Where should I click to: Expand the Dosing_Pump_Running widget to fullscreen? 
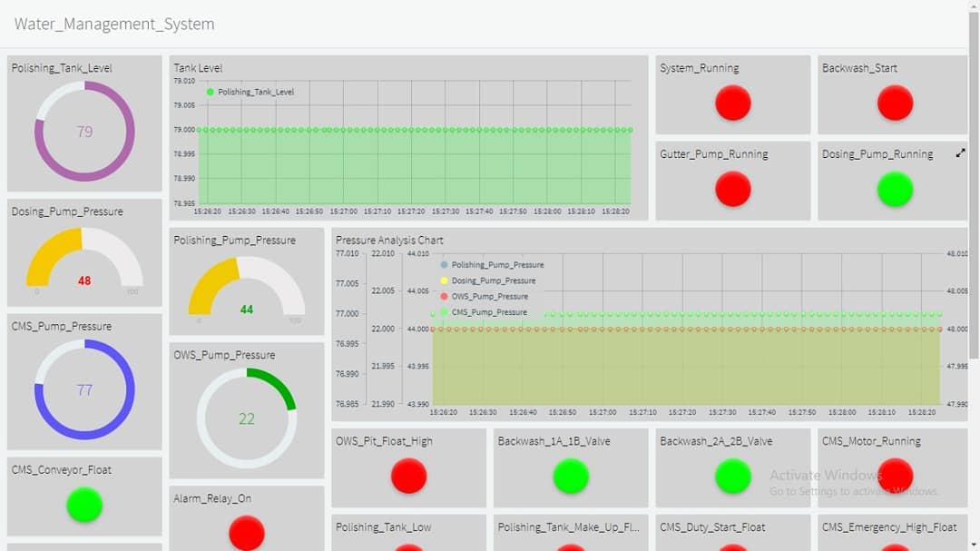(x=960, y=154)
